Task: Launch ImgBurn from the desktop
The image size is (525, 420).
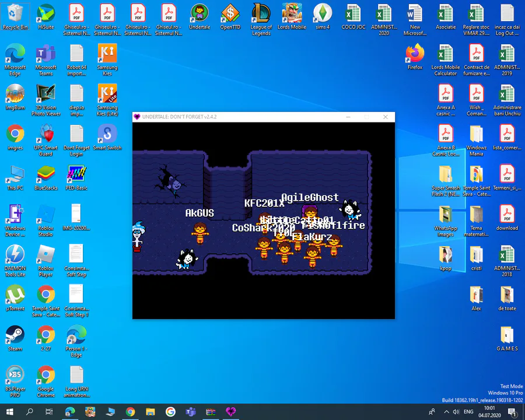Action: (15, 97)
